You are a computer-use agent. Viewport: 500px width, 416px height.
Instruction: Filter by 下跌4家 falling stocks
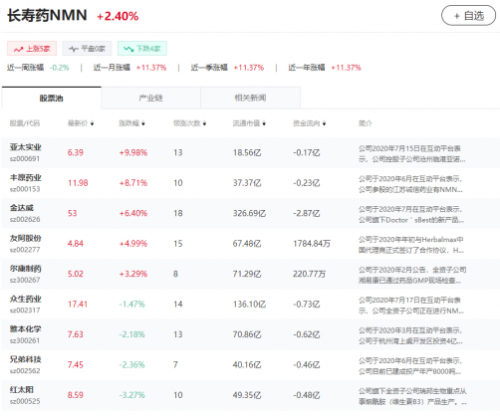[142, 49]
